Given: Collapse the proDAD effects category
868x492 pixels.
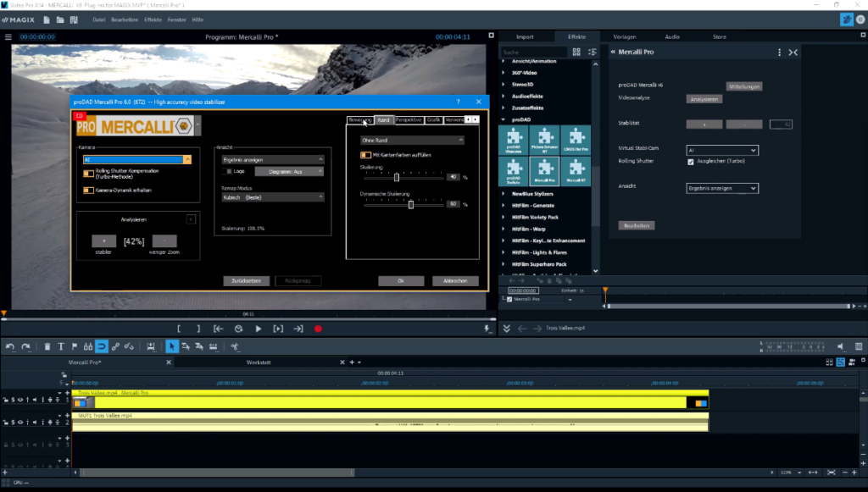Looking at the screenshot, I should (x=504, y=119).
